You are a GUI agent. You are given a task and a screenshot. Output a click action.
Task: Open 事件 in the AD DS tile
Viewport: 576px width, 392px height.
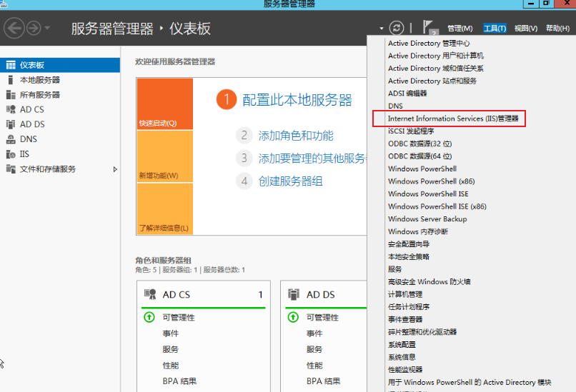click(314, 333)
